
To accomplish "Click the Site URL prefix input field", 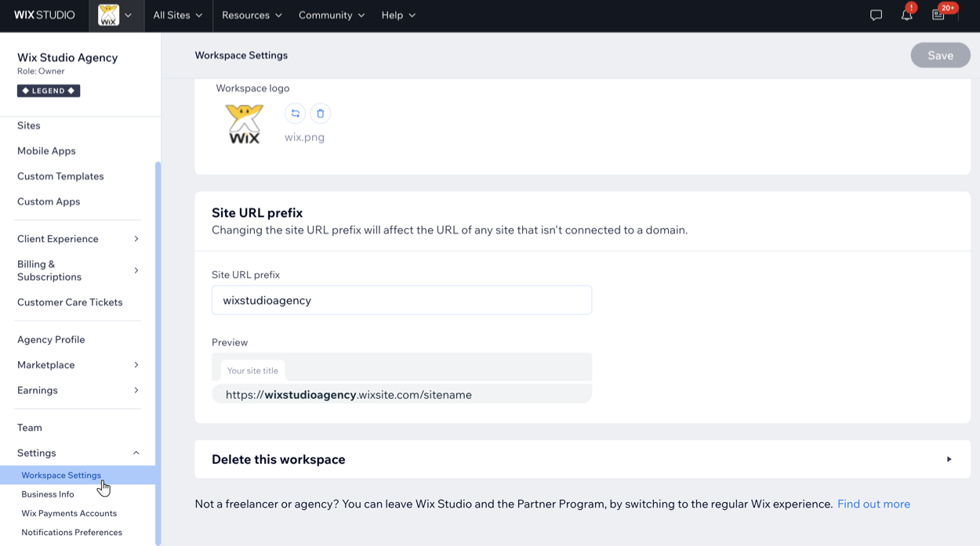I will point(401,300).
